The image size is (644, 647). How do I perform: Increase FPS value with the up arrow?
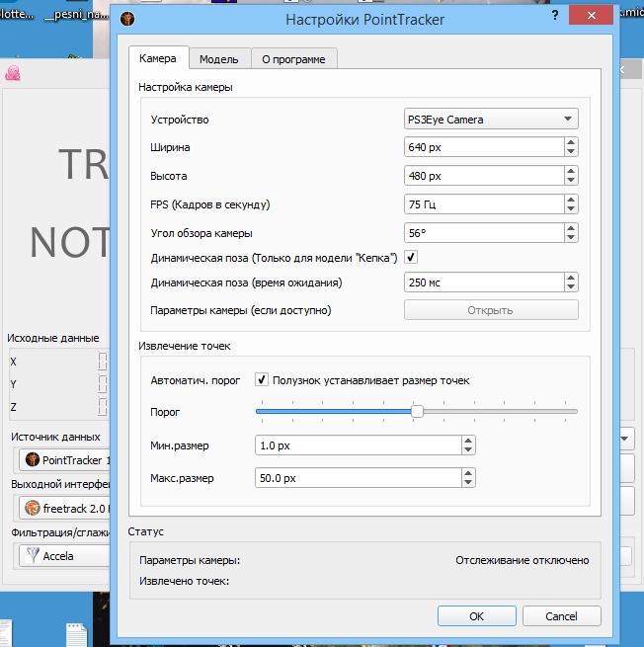pos(571,200)
